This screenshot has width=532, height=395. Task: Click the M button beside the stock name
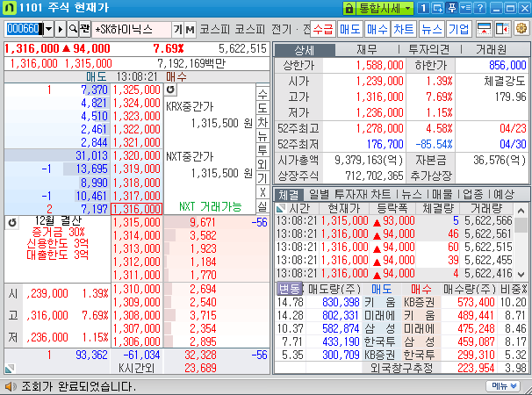(190, 30)
